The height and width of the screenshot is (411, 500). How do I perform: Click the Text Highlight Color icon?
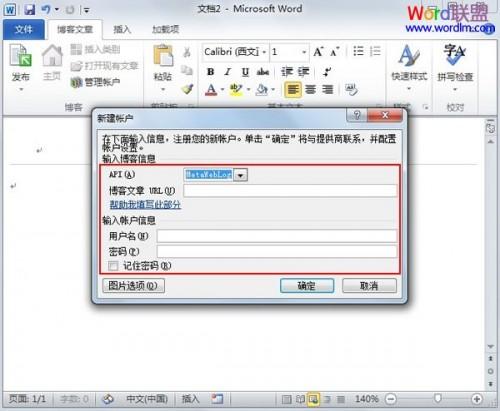(236, 89)
